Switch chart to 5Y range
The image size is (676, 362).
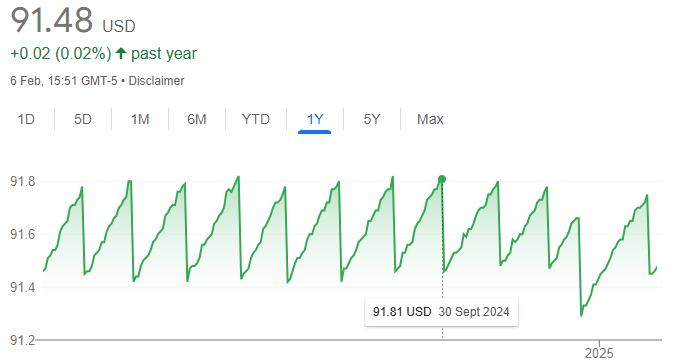click(372, 119)
